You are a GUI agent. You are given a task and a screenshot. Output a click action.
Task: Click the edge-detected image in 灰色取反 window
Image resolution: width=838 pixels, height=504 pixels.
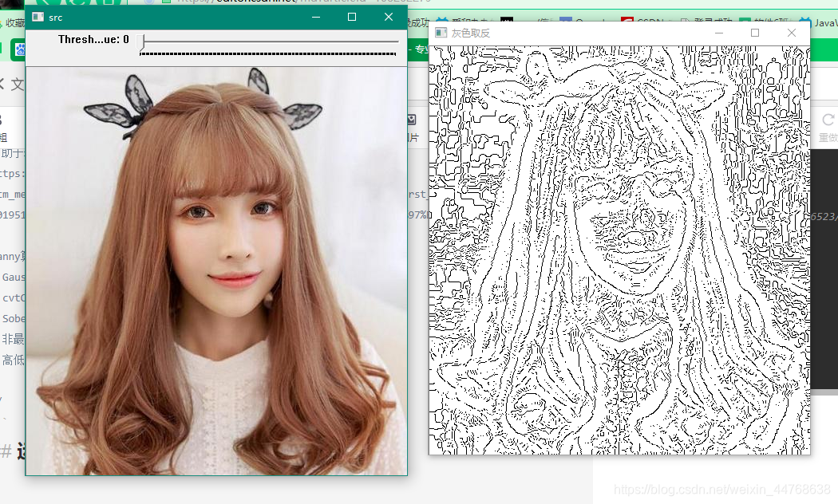[619, 250]
